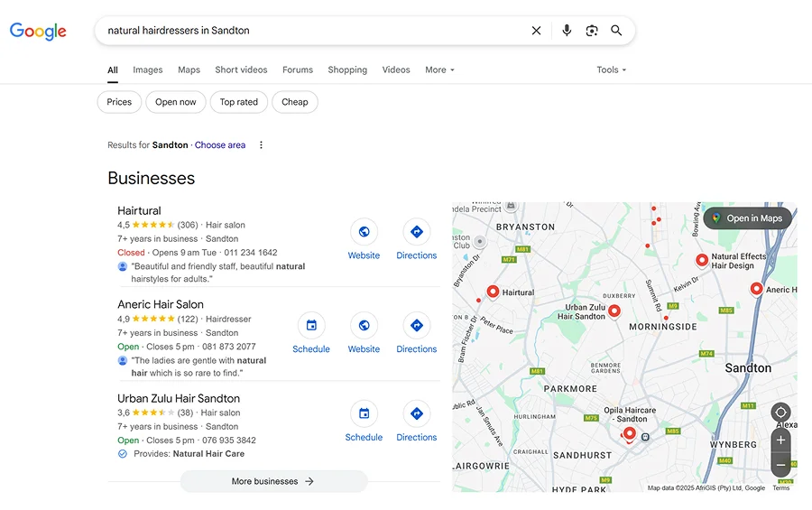Click the Aneric Hair Salon Schedule calendar icon
Viewport: 812px width, 510px height.
(311, 326)
